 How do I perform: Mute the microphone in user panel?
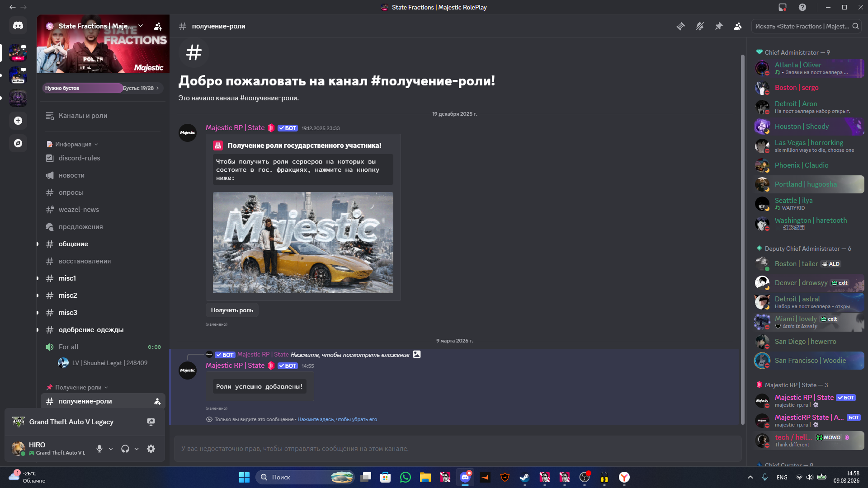99,449
